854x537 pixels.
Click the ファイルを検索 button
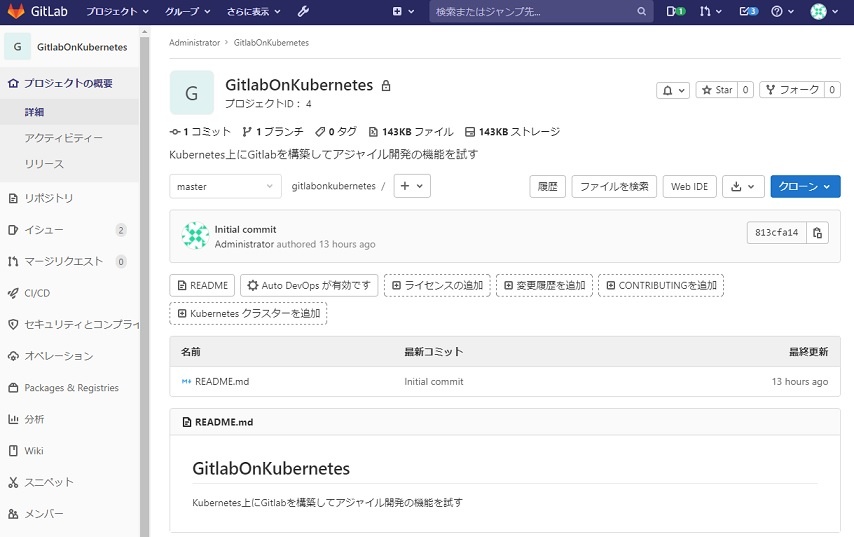(x=614, y=187)
